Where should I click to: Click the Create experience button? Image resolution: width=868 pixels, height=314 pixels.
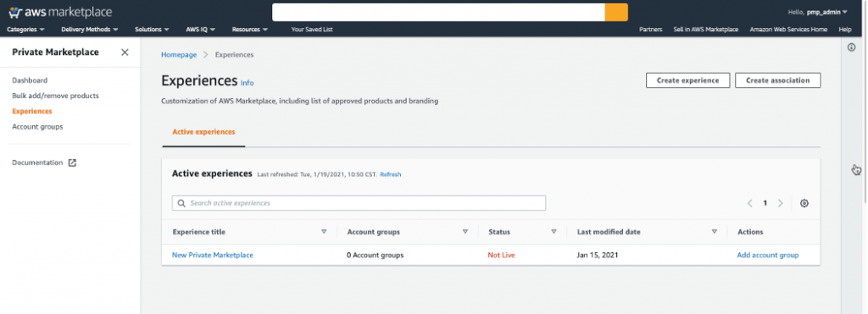tap(687, 80)
